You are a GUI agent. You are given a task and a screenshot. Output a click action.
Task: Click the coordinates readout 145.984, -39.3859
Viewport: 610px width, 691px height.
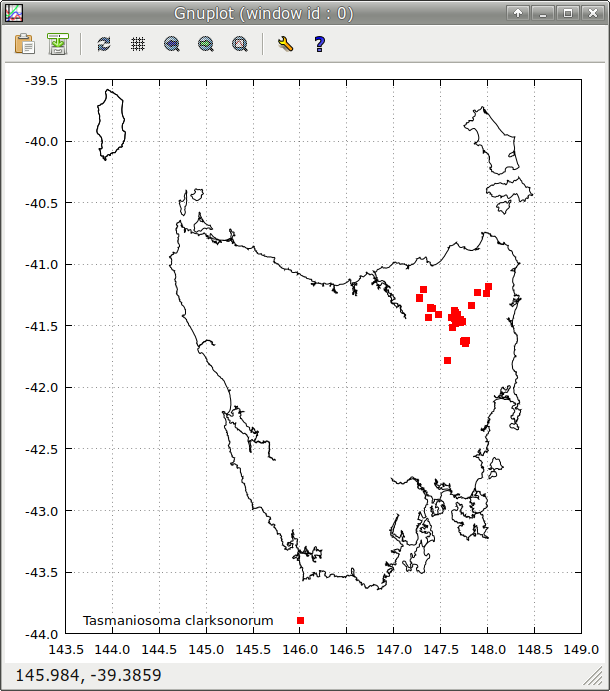pyautogui.click(x=88, y=675)
